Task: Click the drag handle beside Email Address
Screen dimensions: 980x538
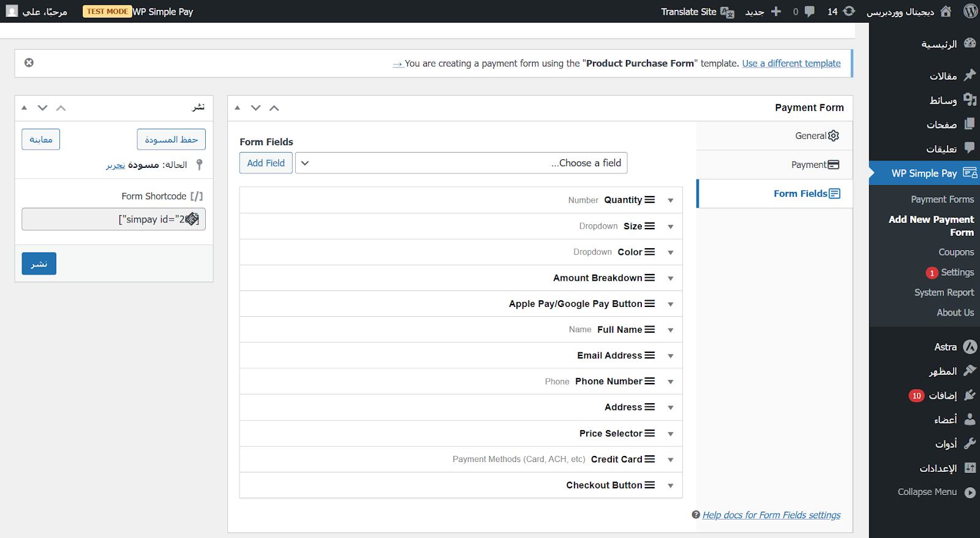Action: click(650, 355)
